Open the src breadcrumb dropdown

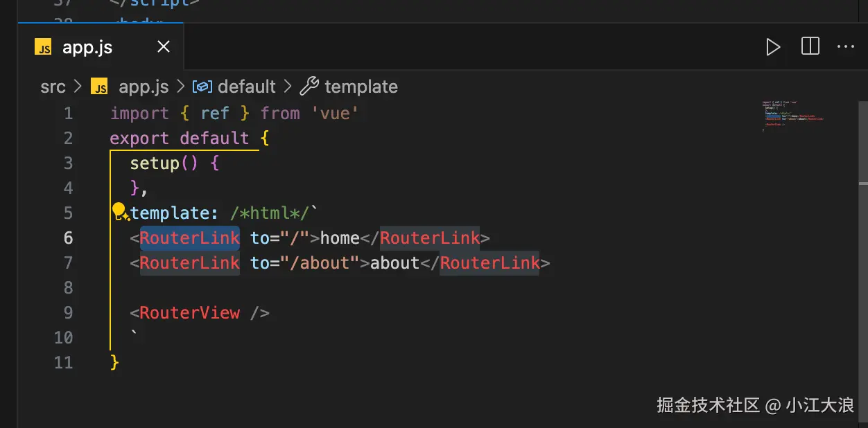point(53,87)
